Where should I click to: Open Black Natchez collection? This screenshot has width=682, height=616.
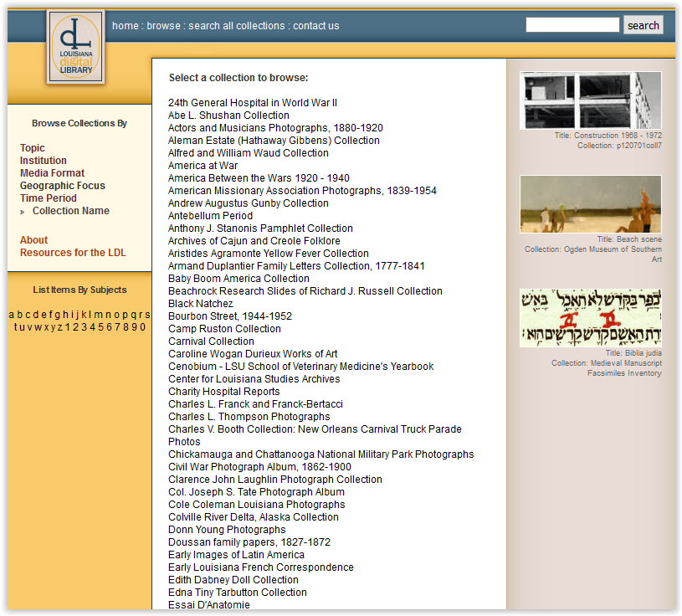coord(201,304)
